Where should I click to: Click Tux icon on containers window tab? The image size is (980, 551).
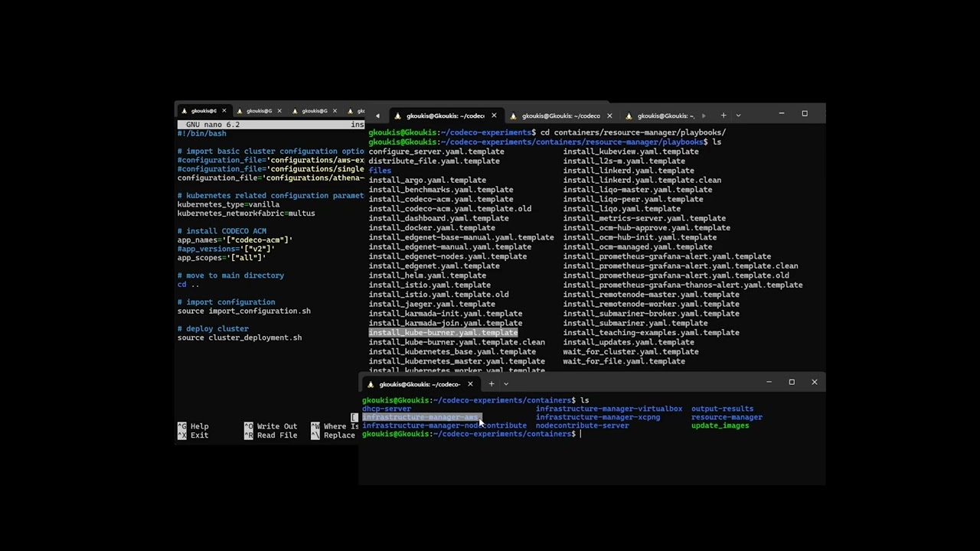[x=371, y=384]
